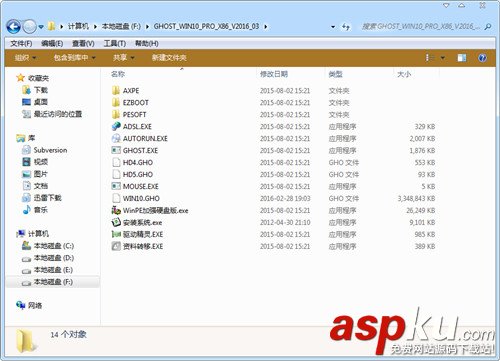
Task: Open the 工具(T) menu
Action: [114, 43]
